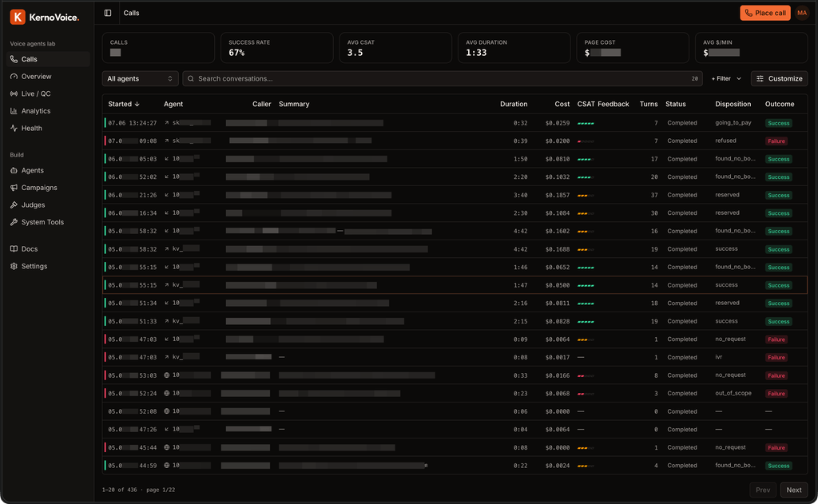Select the Calls menu item

[48, 59]
